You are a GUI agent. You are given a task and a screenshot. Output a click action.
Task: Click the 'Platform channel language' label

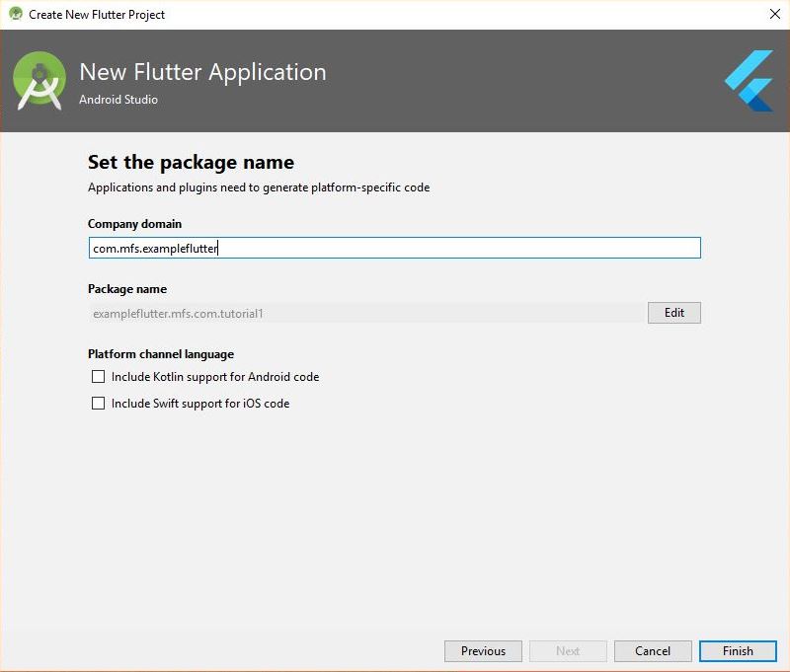(161, 354)
